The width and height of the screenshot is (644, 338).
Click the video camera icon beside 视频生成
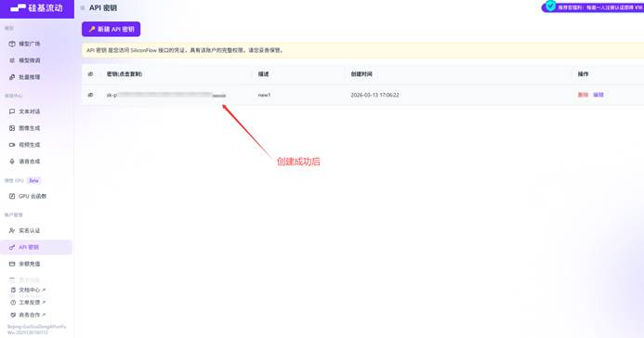coord(12,145)
